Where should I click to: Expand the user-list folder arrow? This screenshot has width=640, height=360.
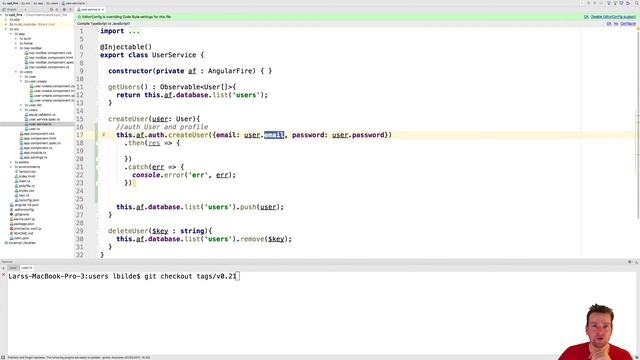point(21,105)
